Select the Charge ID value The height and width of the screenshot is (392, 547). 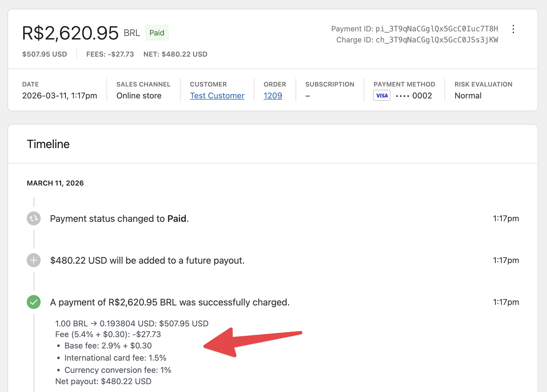pyautogui.click(x=437, y=40)
